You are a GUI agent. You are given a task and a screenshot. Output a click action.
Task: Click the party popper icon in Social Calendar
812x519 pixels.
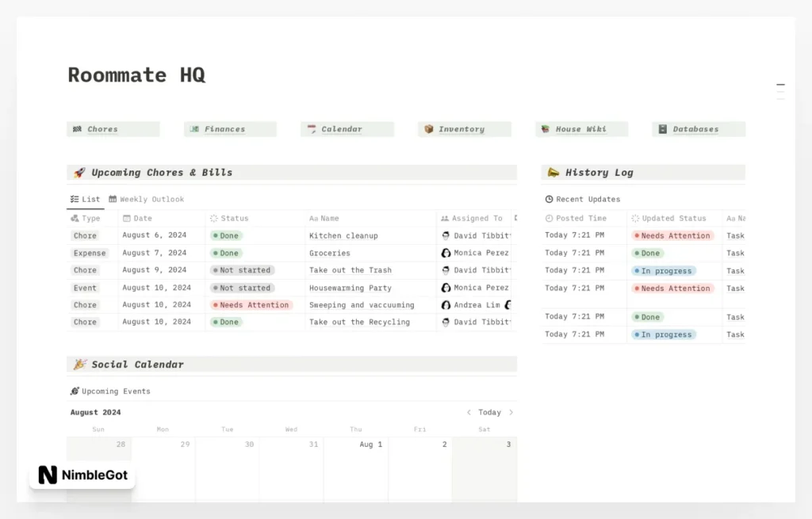(x=79, y=364)
